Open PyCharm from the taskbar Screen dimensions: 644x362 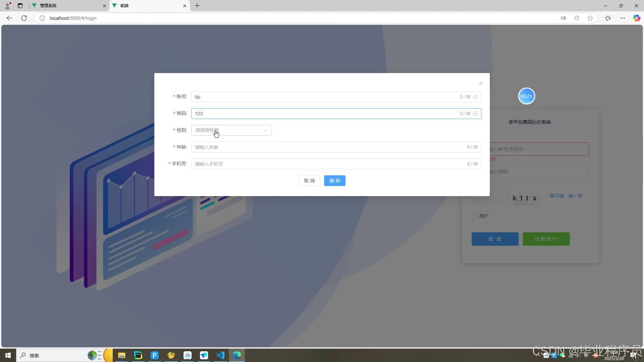tap(138, 355)
